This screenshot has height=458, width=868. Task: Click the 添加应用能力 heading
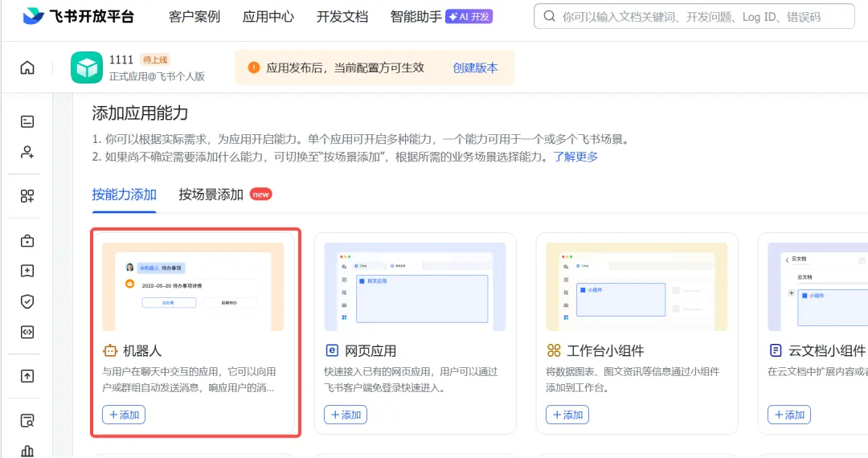pyautogui.click(x=140, y=112)
